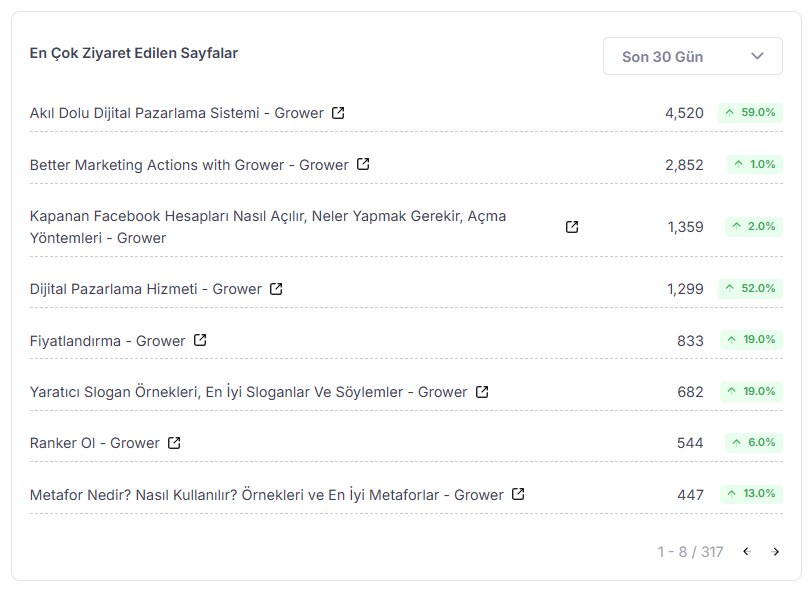Open external link icon beside Ranker Ol
Image resolution: width=809 pixels, height=592 pixels.
pos(174,443)
